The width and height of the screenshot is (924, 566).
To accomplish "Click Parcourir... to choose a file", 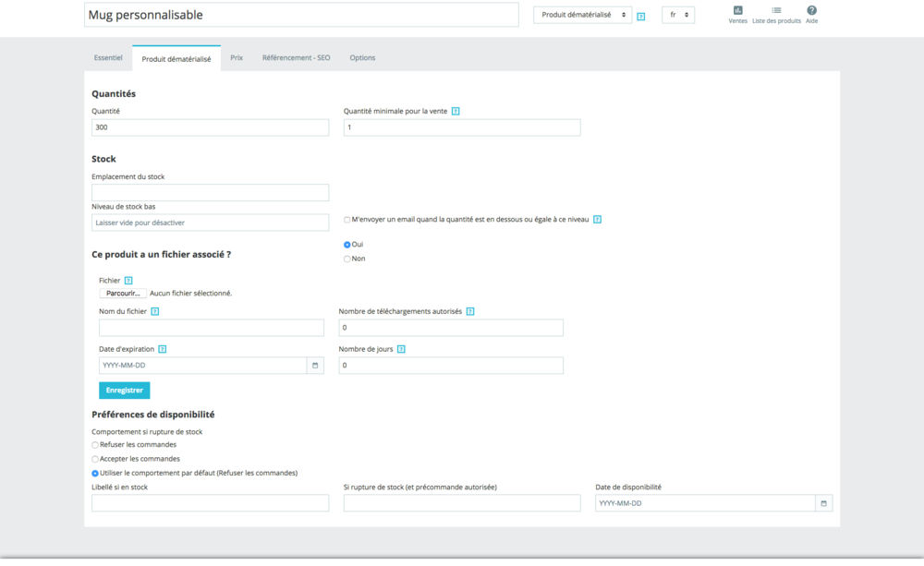I will coord(123,294).
